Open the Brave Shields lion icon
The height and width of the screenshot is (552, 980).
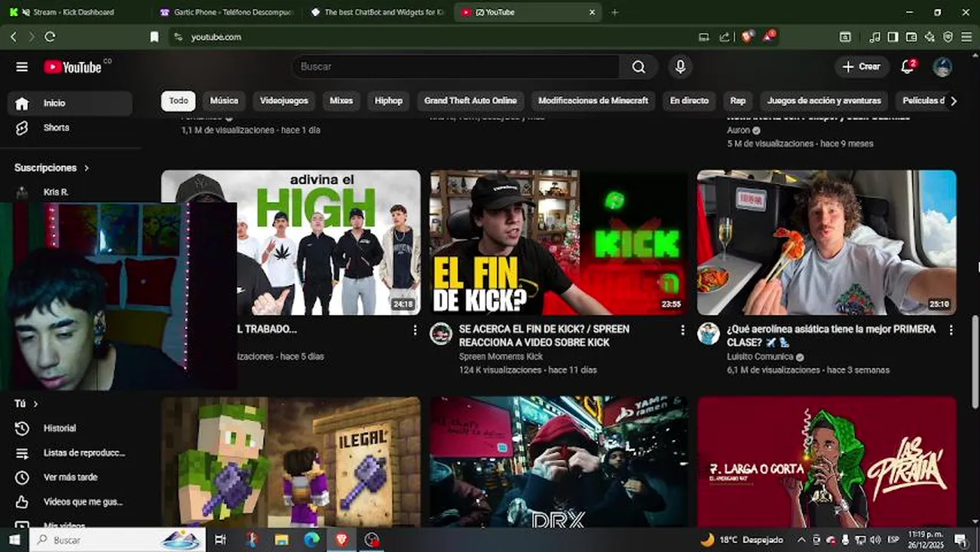[748, 36]
